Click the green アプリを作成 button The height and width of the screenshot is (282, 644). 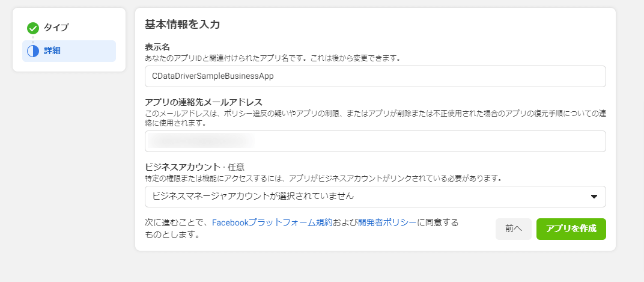(x=571, y=229)
